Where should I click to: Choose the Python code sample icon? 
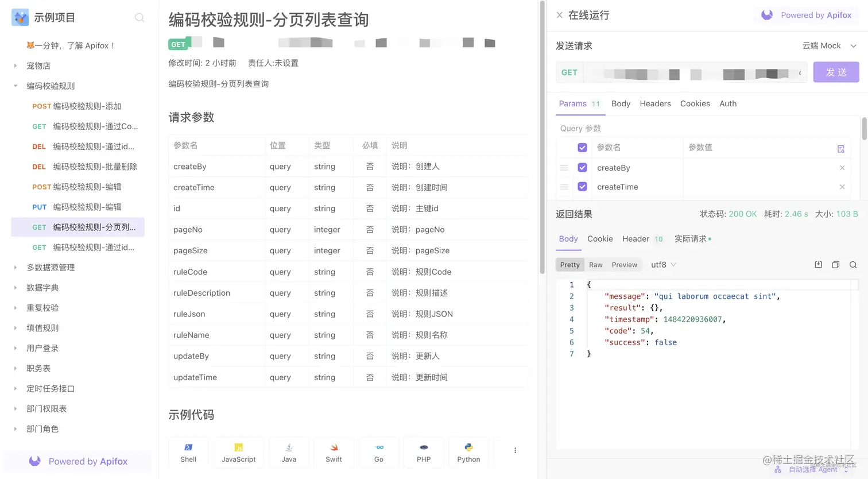click(x=468, y=447)
